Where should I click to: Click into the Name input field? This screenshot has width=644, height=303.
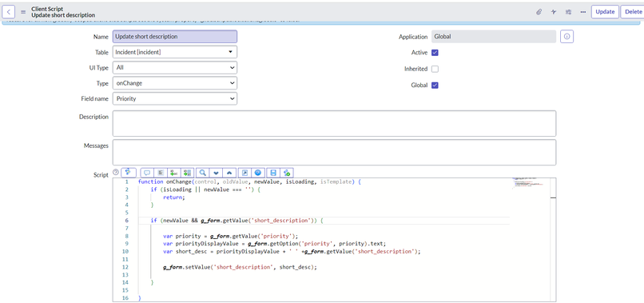175,37
